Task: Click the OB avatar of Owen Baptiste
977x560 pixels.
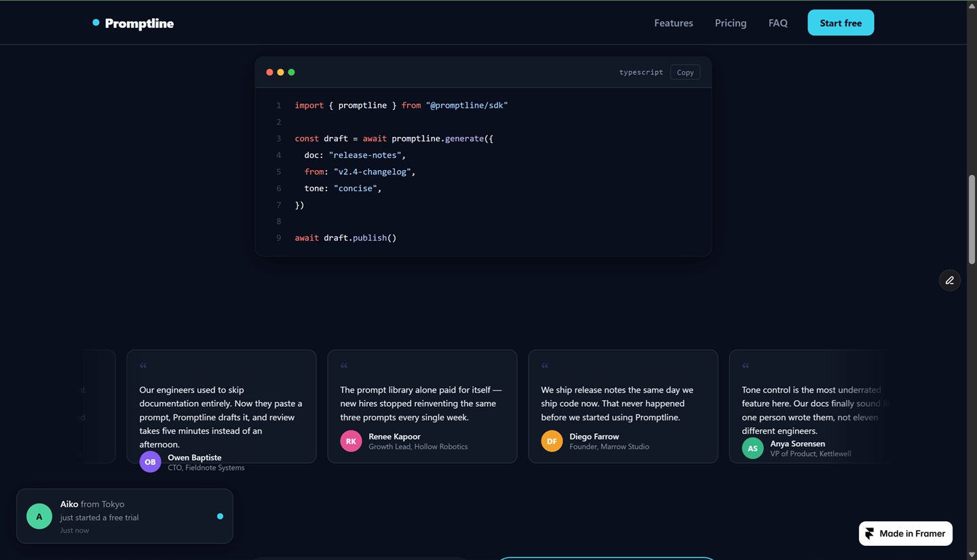Action: [x=150, y=462]
